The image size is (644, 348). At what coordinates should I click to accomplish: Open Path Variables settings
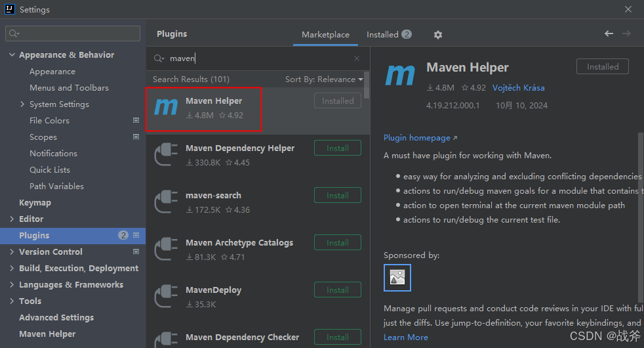click(56, 186)
